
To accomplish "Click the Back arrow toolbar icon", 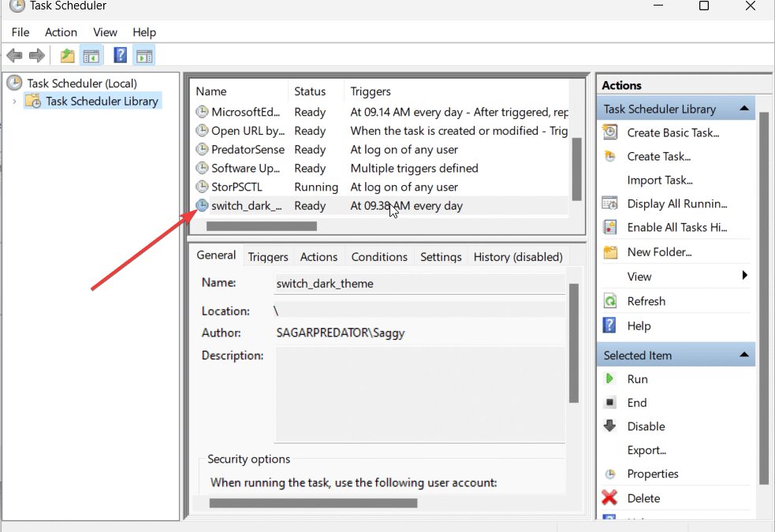I will pos(14,56).
